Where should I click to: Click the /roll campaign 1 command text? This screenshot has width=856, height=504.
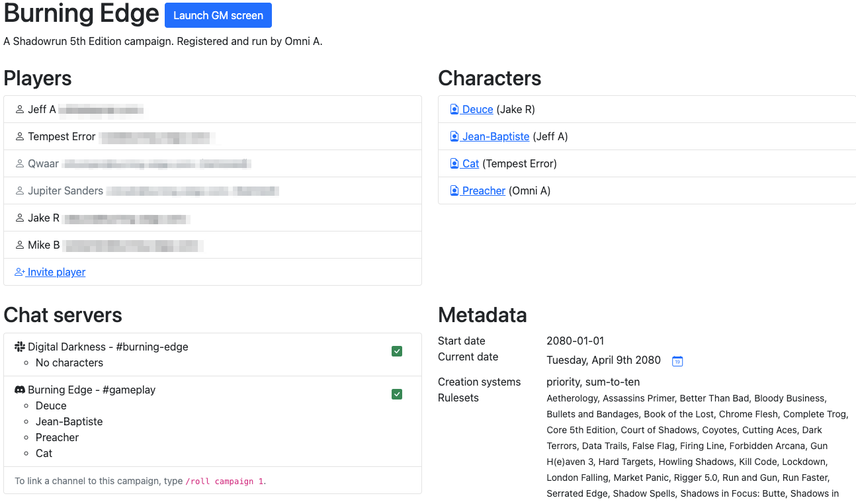225,482
